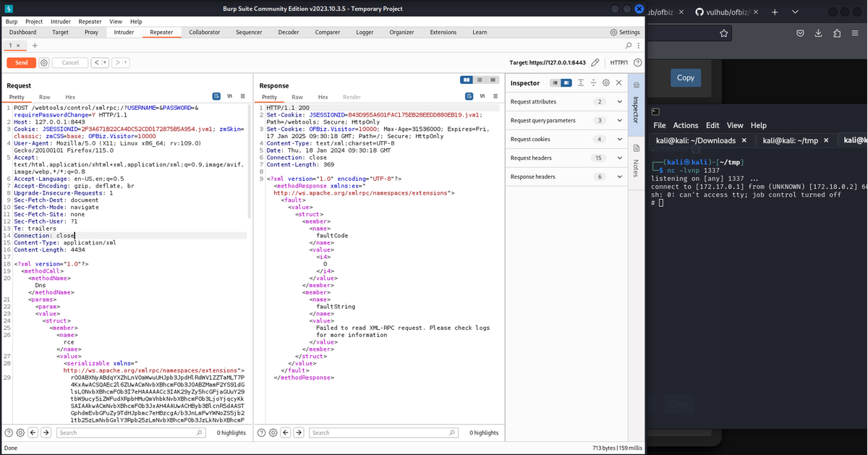Open Repeater help question mark icon
The image size is (868, 455).
[x=637, y=63]
